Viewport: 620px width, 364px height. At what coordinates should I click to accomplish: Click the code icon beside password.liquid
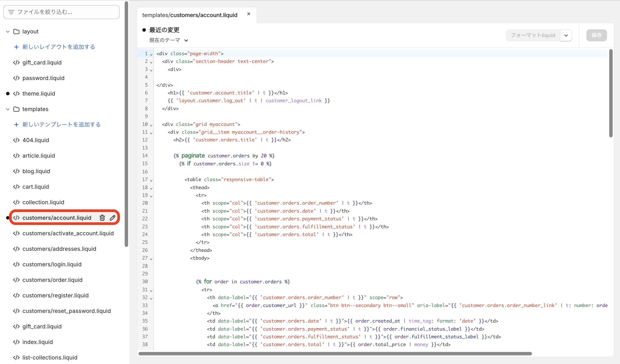(x=16, y=78)
